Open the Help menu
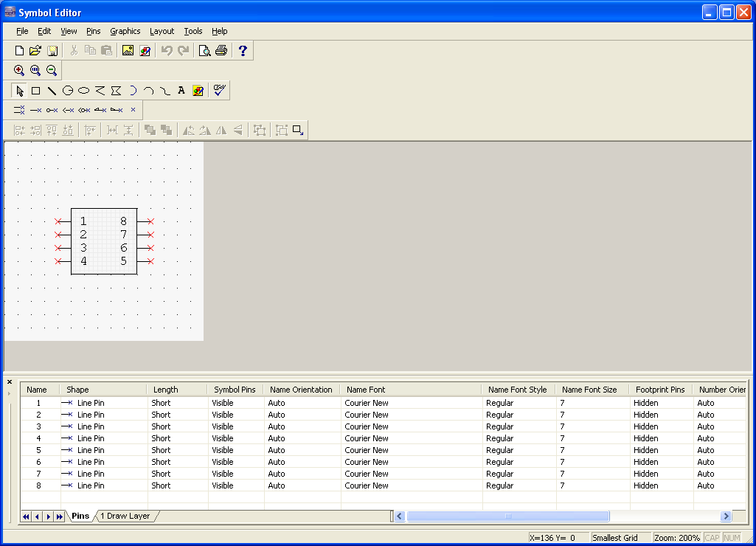756x546 pixels. coord(220,31)
